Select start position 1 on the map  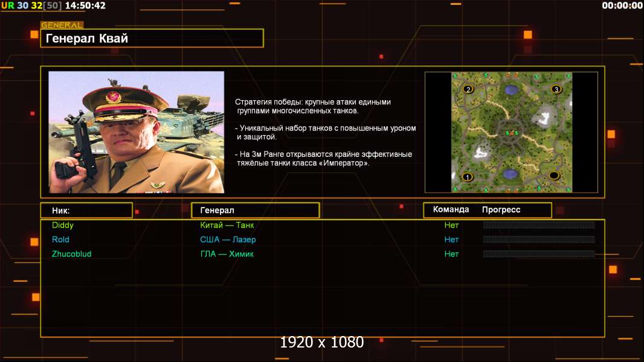coord(467,177)
